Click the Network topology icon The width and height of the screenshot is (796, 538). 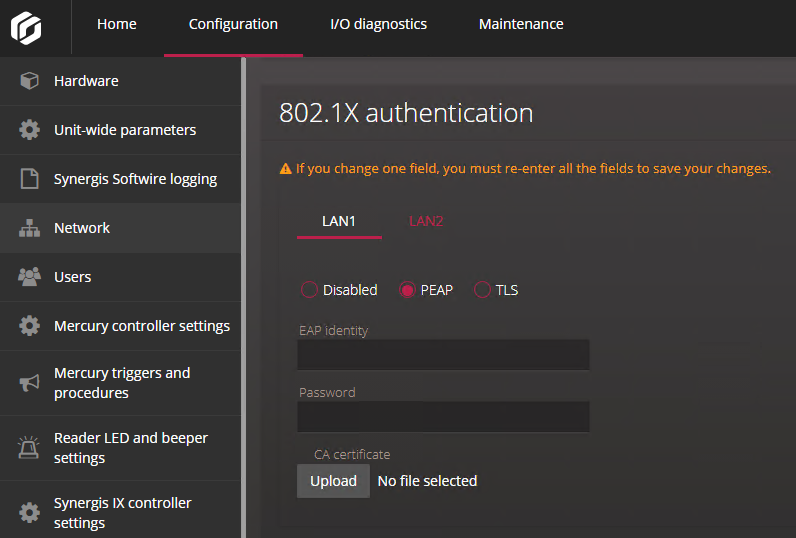29,228
